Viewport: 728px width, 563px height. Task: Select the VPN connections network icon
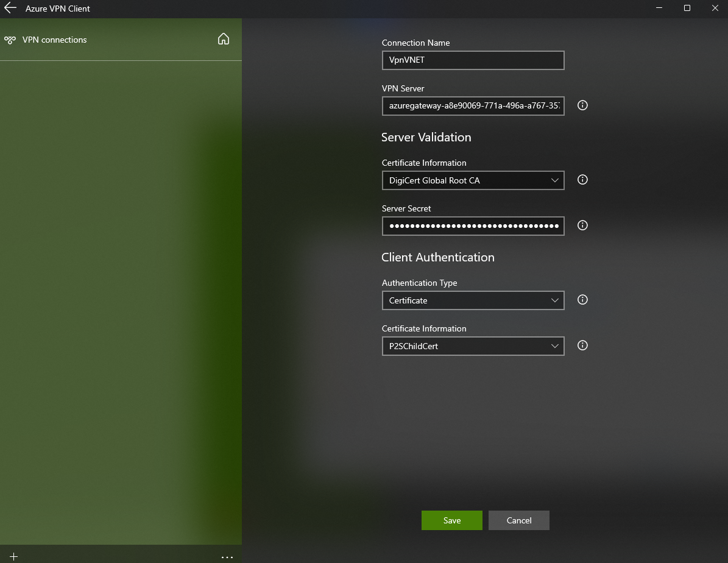coord(10,40)
